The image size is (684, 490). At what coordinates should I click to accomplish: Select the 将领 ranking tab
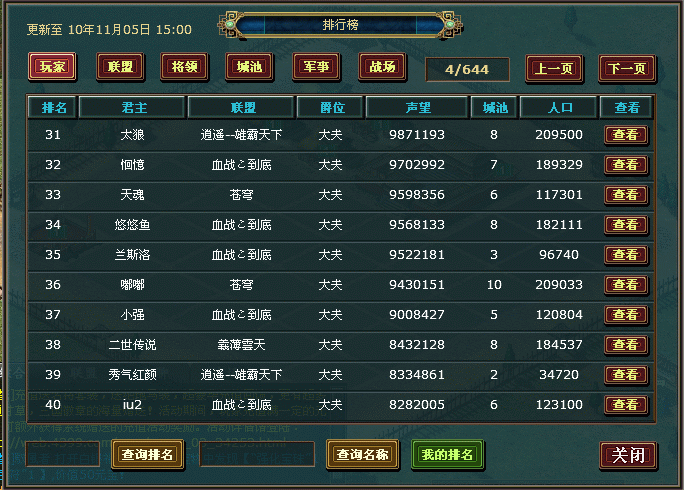[x=185, y=67]
